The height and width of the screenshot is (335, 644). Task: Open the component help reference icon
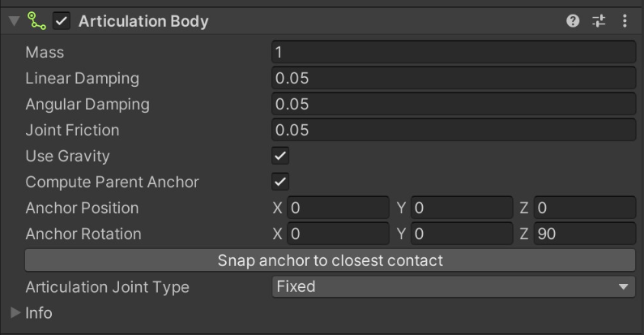(573, 21)
